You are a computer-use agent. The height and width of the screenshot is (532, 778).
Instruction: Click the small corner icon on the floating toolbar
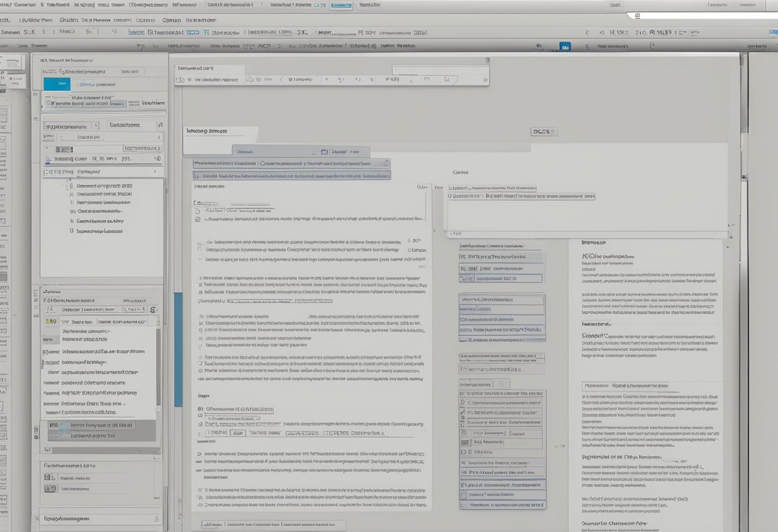pyautogui.click(x=487, y=60)
